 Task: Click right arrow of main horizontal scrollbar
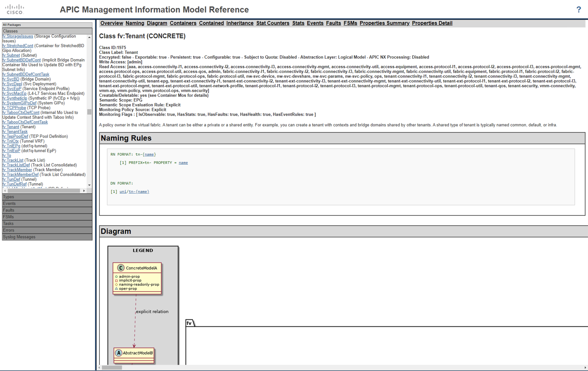tap(585, 368)
